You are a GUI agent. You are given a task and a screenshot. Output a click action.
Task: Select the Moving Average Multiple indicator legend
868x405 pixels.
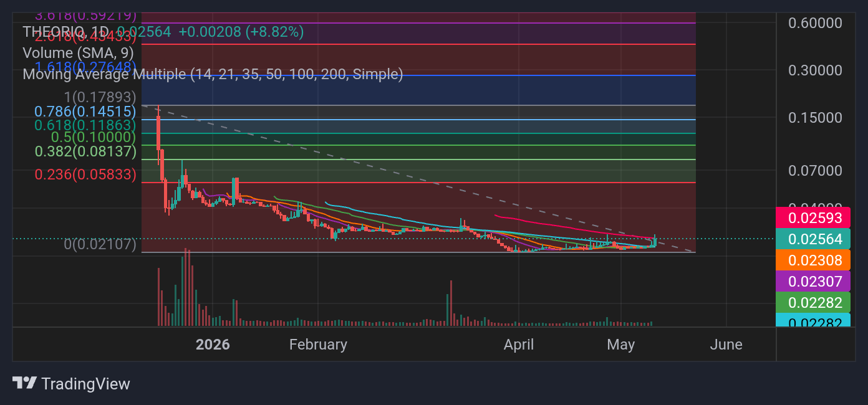(x=213, y=74)
